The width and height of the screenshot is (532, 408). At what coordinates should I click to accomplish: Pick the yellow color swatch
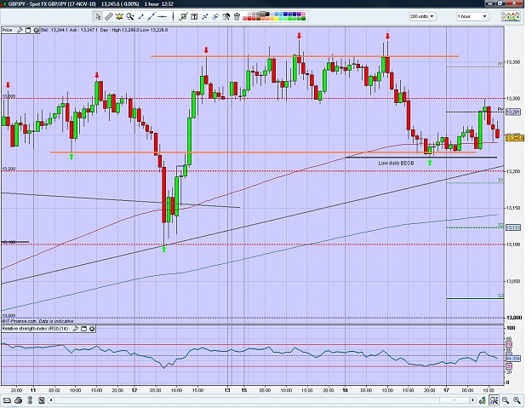(277, 19)
